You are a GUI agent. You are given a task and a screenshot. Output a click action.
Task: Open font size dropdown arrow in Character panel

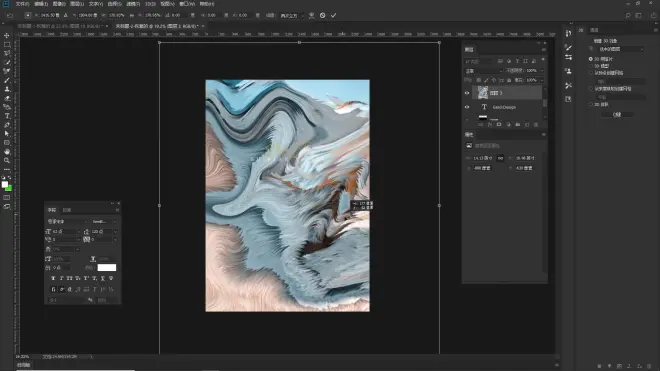pos(78,232)
